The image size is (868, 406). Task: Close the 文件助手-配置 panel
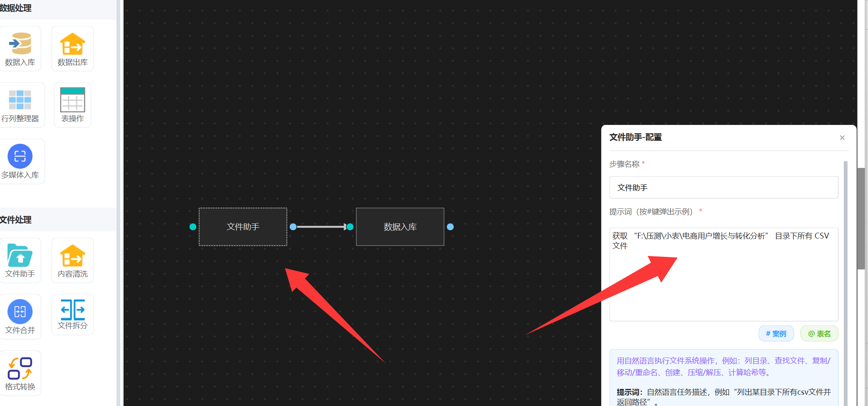pos(842,138)
